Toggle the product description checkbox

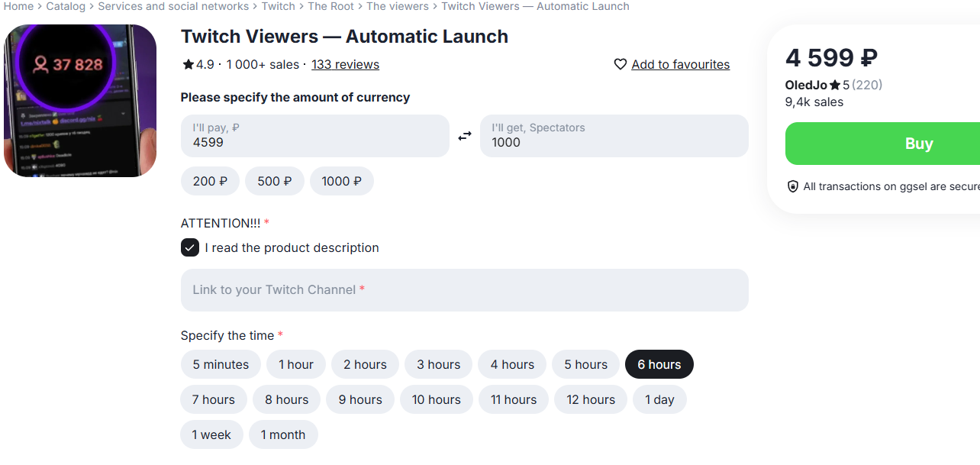coord(190,247)
